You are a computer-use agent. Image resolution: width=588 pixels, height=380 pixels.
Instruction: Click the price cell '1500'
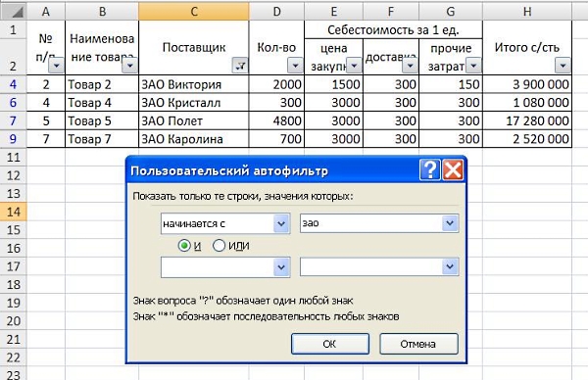(x=334, y=84)
